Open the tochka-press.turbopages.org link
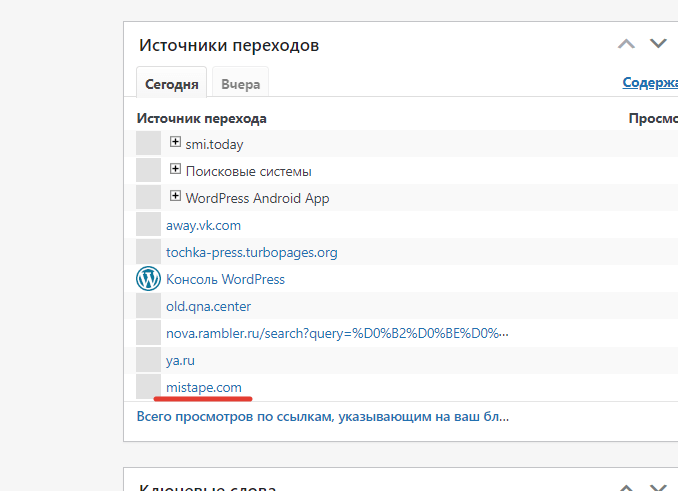678x491 pixels. pos(252,252)
